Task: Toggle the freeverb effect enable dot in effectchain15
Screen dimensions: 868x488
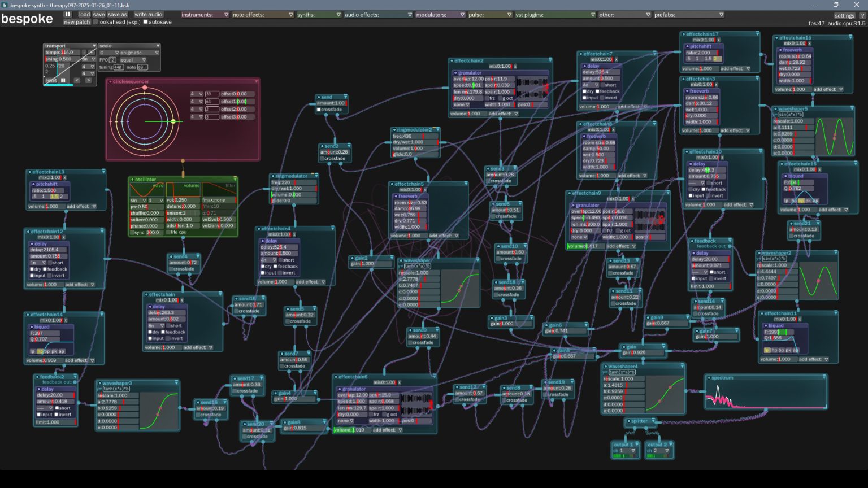Action: (780, 50)
